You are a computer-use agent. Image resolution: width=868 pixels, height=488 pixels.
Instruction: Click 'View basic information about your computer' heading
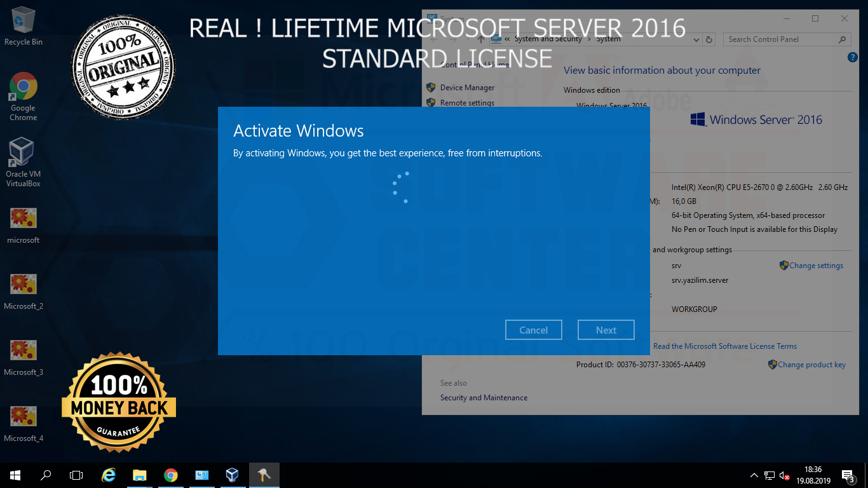(x=661, y=71)
